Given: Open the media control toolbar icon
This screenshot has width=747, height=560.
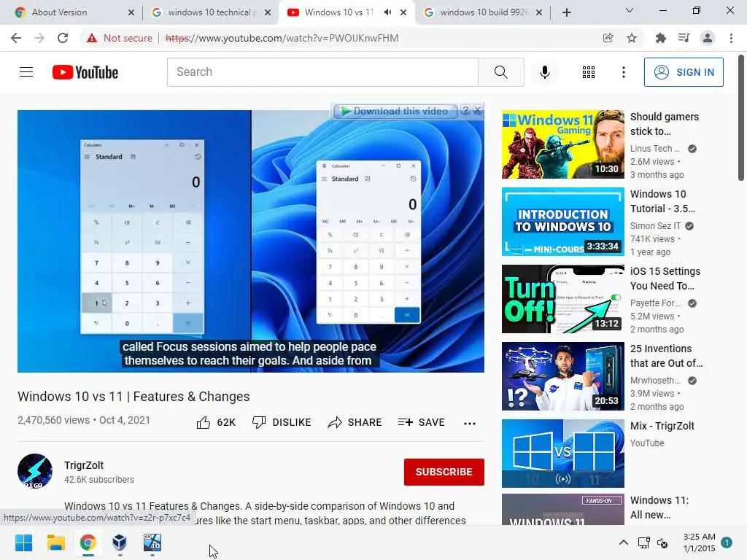Looking at the screenshot, I should coord(684,38).
